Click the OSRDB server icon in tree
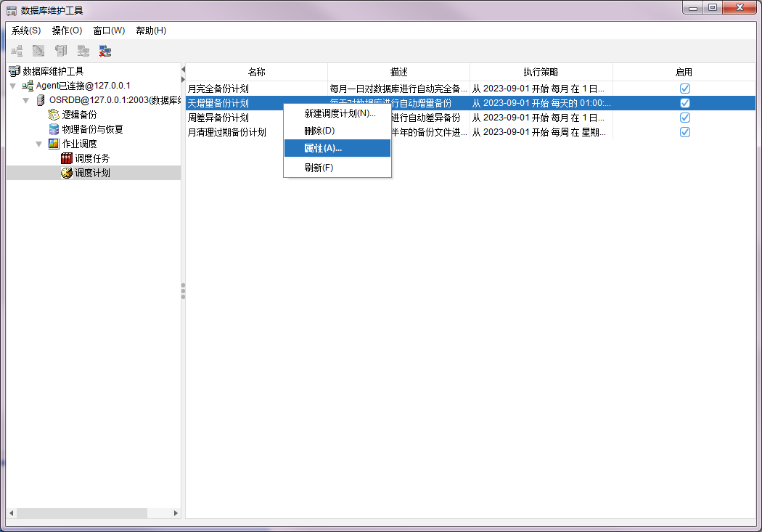Viewport: 762px width, 532px height. coord(41,100)
